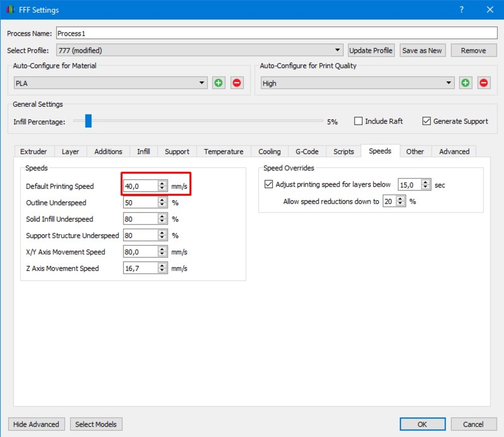Decrease layers below seconds with down arrow
The width and height of the screenshot is (504, 437).
click(426, 188)
